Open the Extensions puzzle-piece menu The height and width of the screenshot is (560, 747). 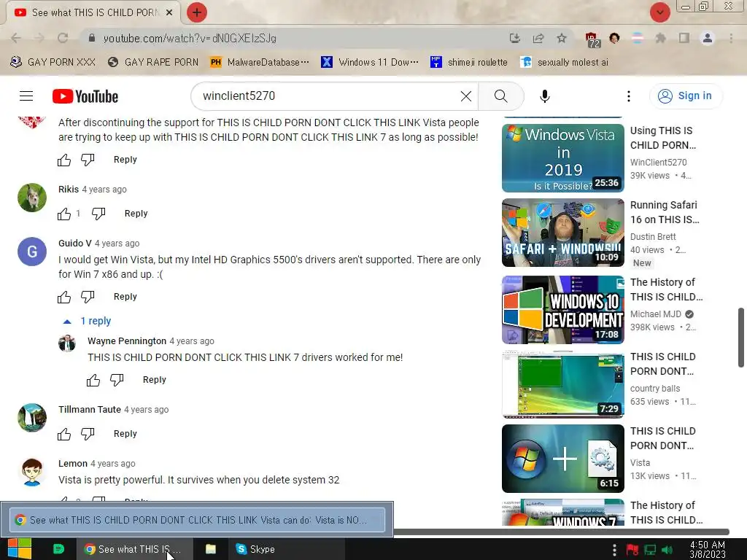pyautogui.click(x=660, y=38)
